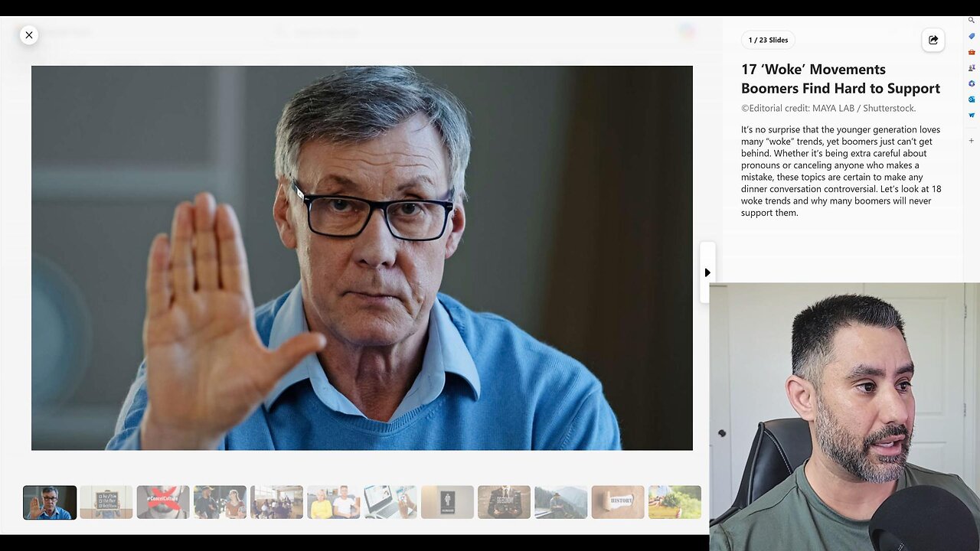
Task: Click the webcam overlay of the presenter
Action: click(x=844, y=417)
